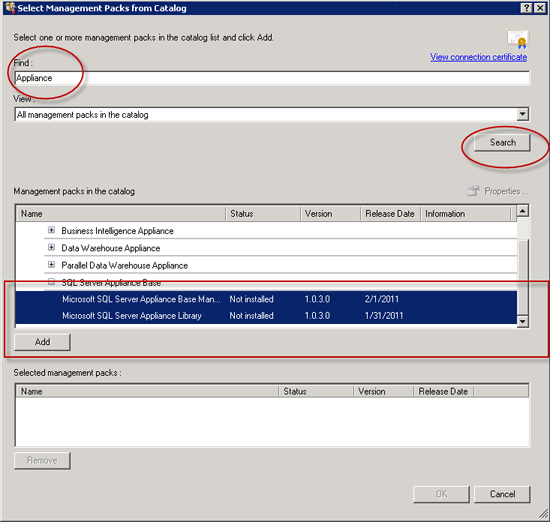Expand the Data Warehouse Appliance node
The height and width of the screenshot is (522, 550).
[51, 247]
